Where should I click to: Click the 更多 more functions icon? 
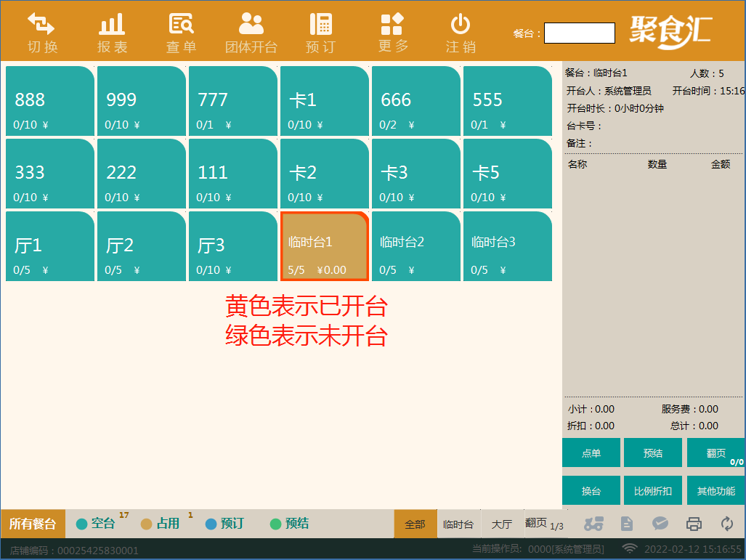[x=391, y=31]
